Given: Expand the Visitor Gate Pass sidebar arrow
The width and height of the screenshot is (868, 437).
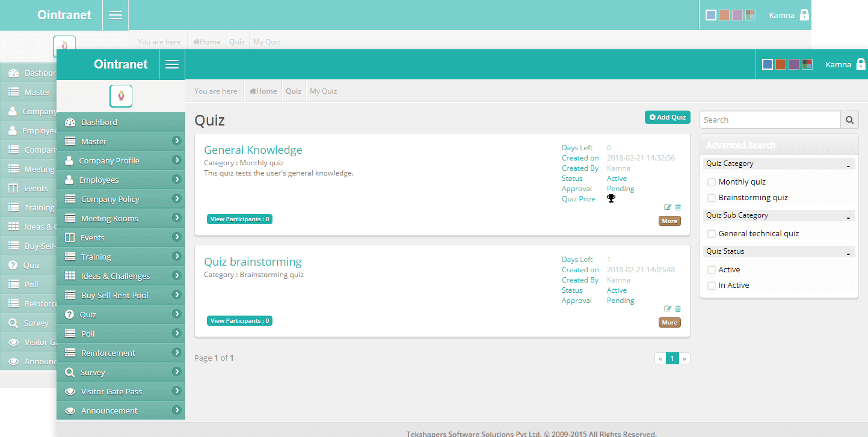Looking at the screenshot, I should (177, 391).
